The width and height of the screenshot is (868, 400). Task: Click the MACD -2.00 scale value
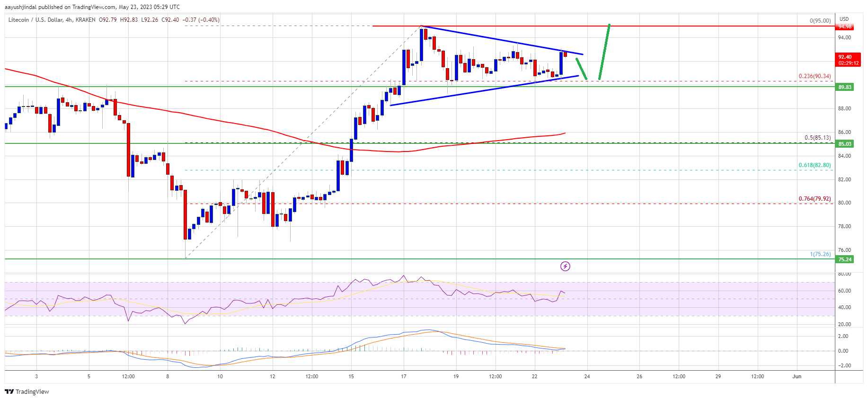(x=844, y=366)
